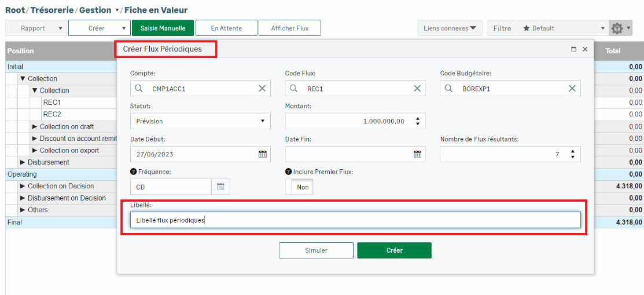The image size is (644, 295).
Task: Adjust Nombre de Flux résultants stepper
Action: pyautogui.click(x=572, y=154)
